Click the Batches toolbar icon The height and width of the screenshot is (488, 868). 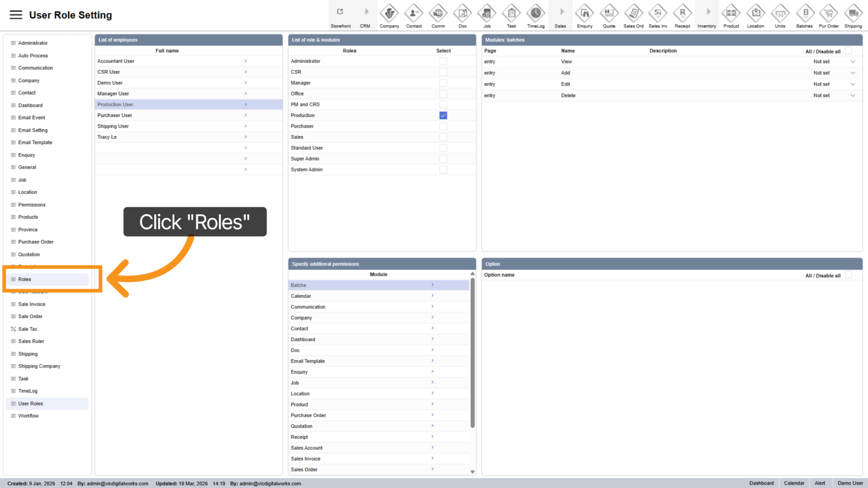pos(804,15)
